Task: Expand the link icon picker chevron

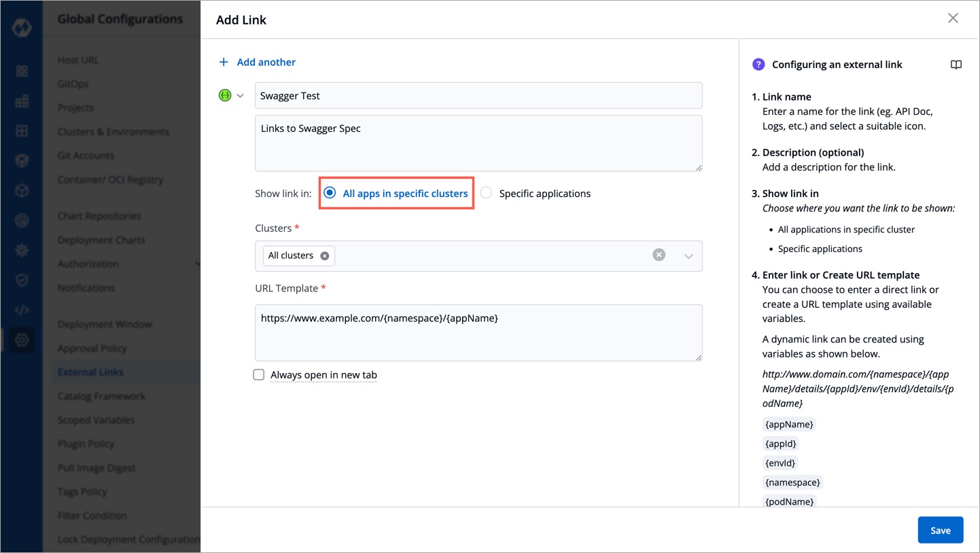Action: point(240,96)
